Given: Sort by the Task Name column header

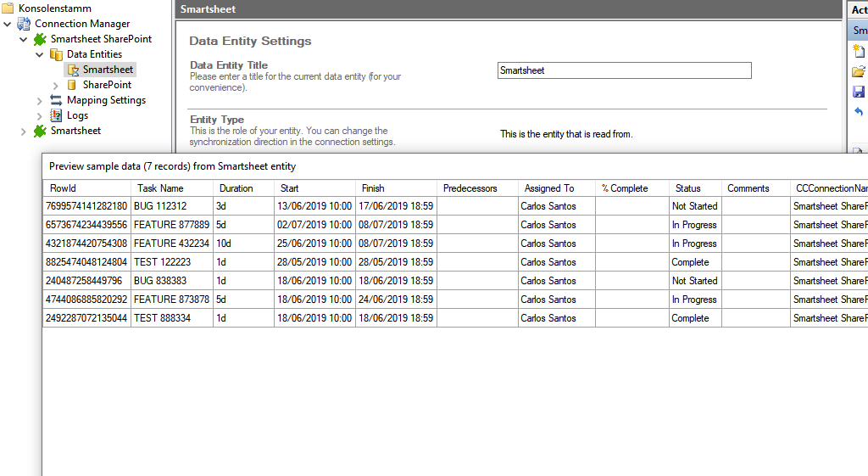Looking at the screenshot, I should 160,188.
